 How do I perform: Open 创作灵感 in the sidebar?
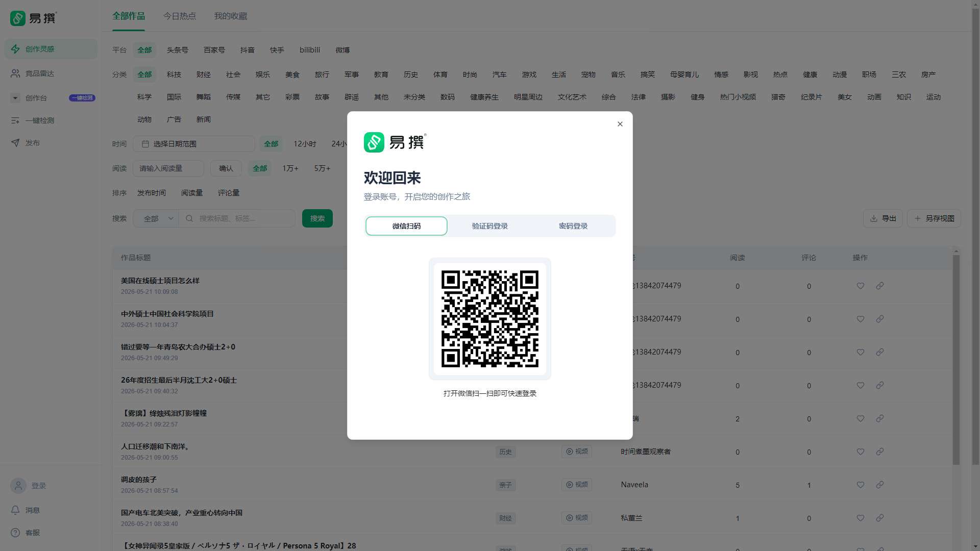tap(51, 49)
